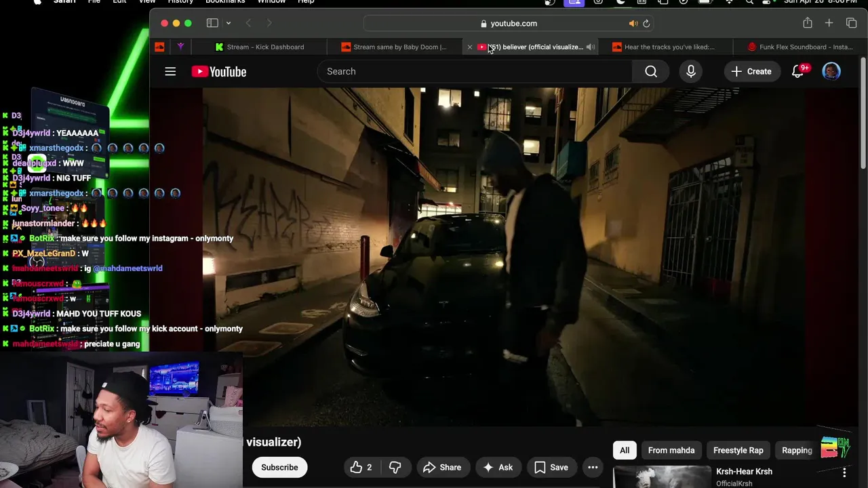Click the YouTube search magnifier button
Viewport: 868px width, 488px height.
click(651, 71)
